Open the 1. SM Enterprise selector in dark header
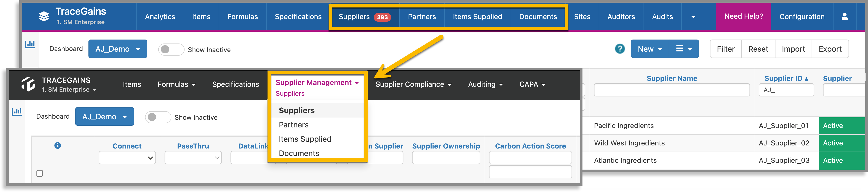This screenshot has height=192, width=868. [69, 90]
